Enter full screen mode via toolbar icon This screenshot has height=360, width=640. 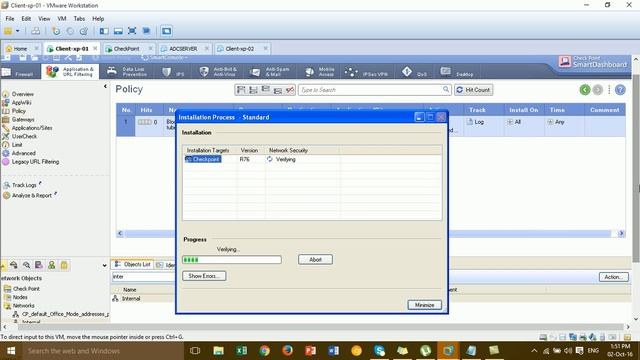(132, 31)
